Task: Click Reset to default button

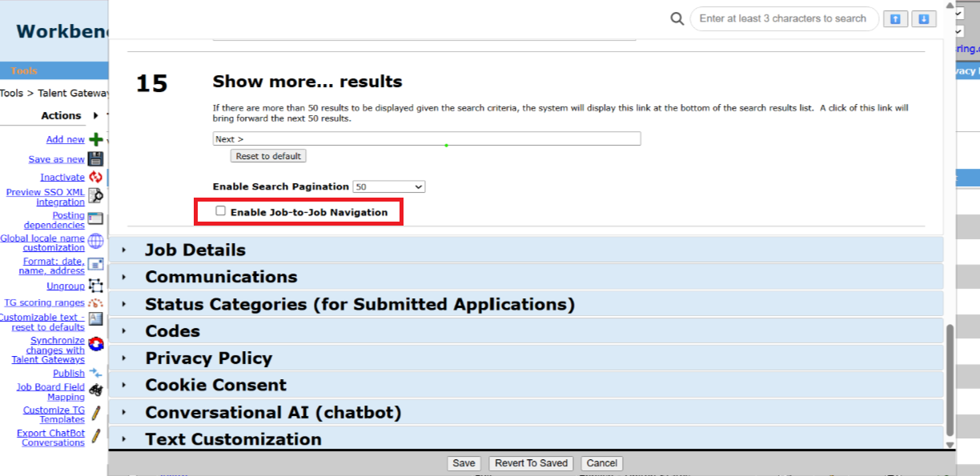Action: [x=268, y=156]
